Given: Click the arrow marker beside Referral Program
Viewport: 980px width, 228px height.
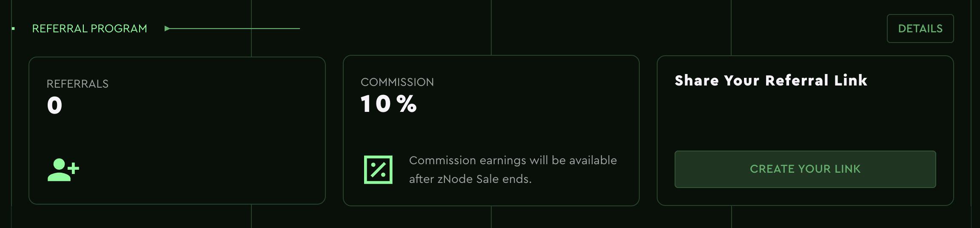Looking at the screenshot, I should (167, 28).
